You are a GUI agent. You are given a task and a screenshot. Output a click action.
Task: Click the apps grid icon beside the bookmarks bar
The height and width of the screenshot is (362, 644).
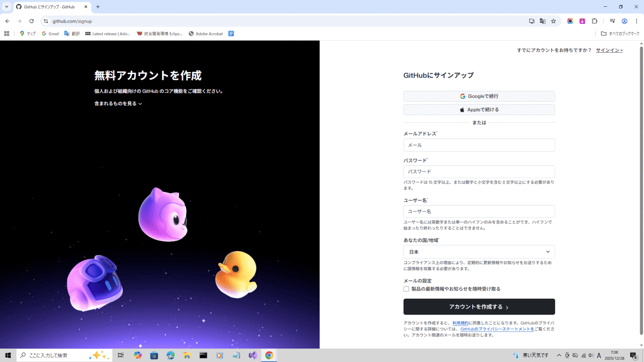(6, 34)
